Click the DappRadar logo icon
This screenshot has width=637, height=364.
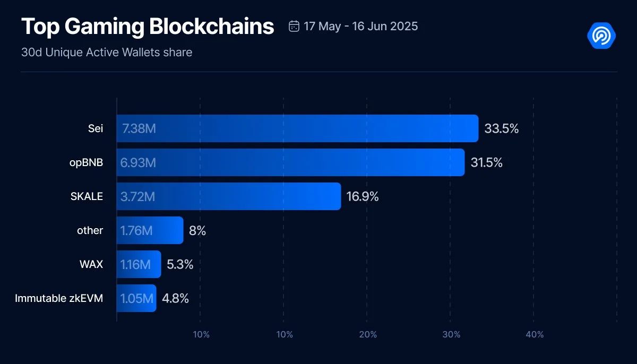tap(601, 36)
